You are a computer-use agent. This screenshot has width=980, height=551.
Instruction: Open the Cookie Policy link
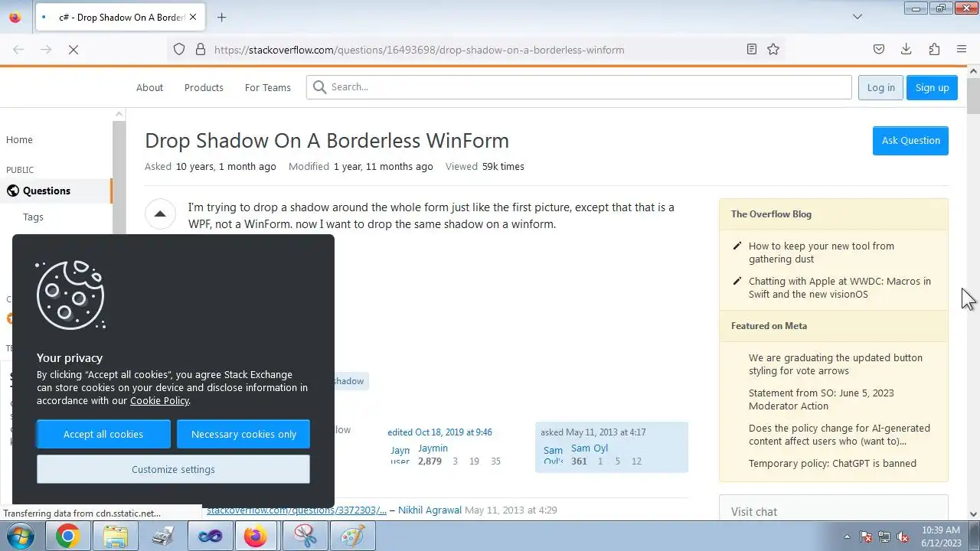point(159,401)
